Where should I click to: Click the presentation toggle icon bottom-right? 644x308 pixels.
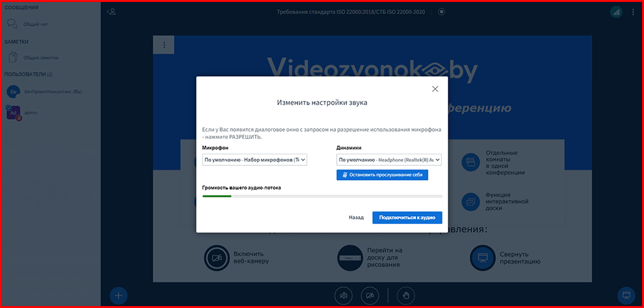627,295
